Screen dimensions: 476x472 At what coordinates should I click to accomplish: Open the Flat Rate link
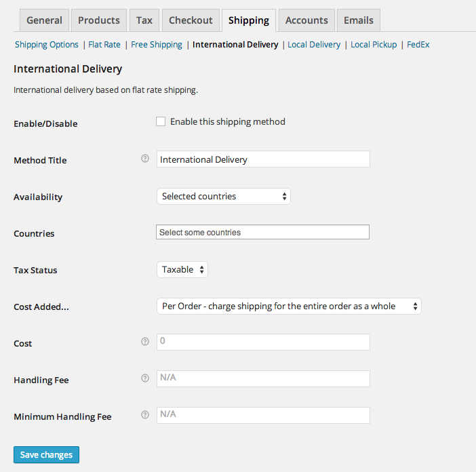point(104,45)
